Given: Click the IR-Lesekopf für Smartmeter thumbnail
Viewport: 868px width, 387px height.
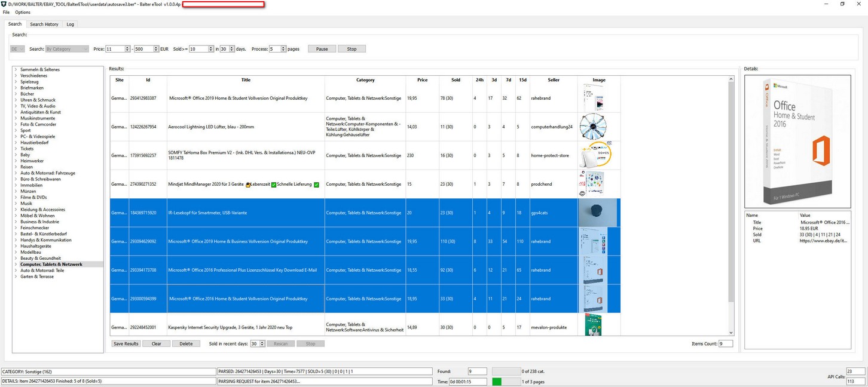Looking at the screenshot, I should pyautogui.click(x=598, y=213).
